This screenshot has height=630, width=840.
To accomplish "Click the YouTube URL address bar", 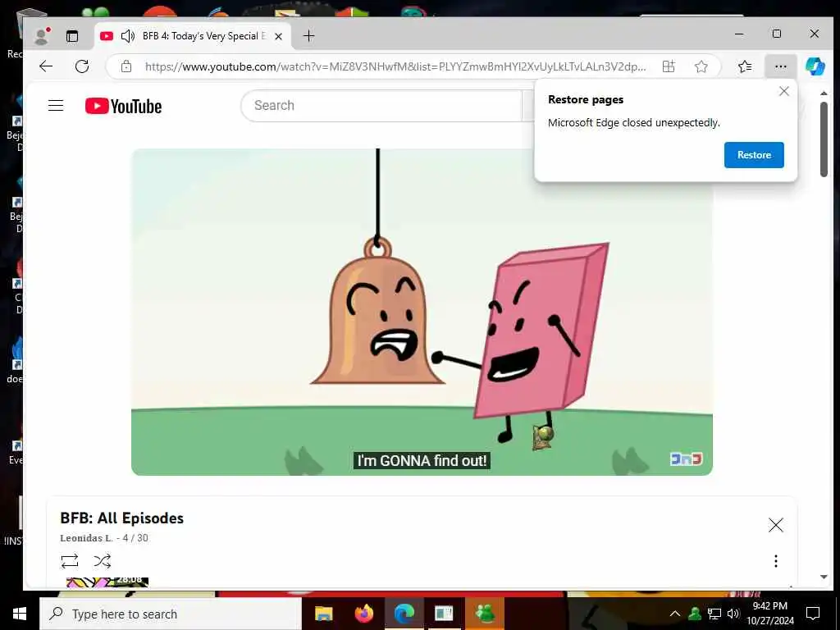I will point(395,66).
